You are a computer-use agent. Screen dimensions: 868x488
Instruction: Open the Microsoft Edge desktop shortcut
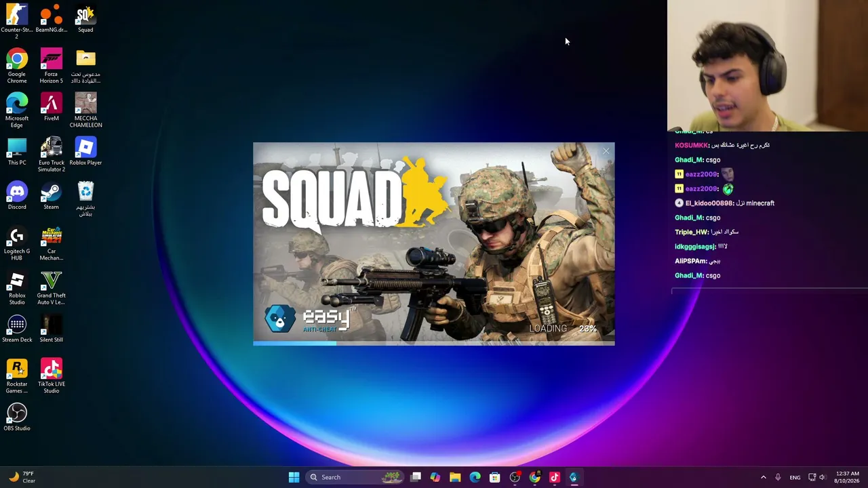click(17, 110)
